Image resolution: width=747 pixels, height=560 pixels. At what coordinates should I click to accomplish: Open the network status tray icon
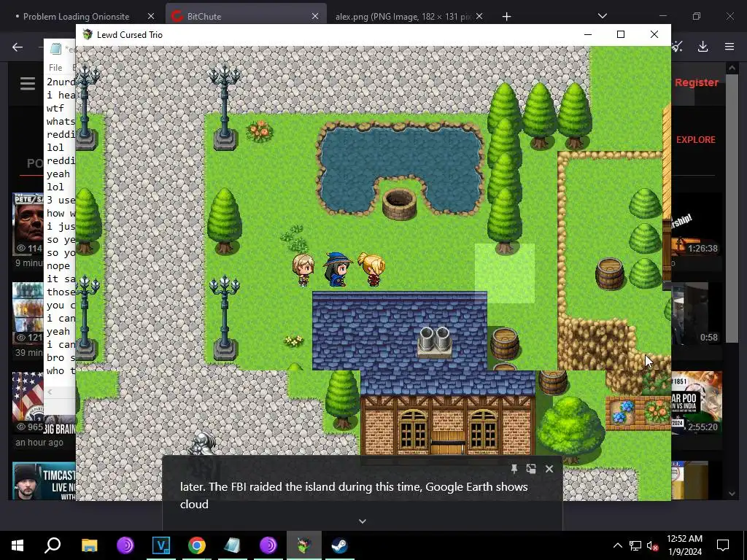pyautogui.click(x=635, y=545)
